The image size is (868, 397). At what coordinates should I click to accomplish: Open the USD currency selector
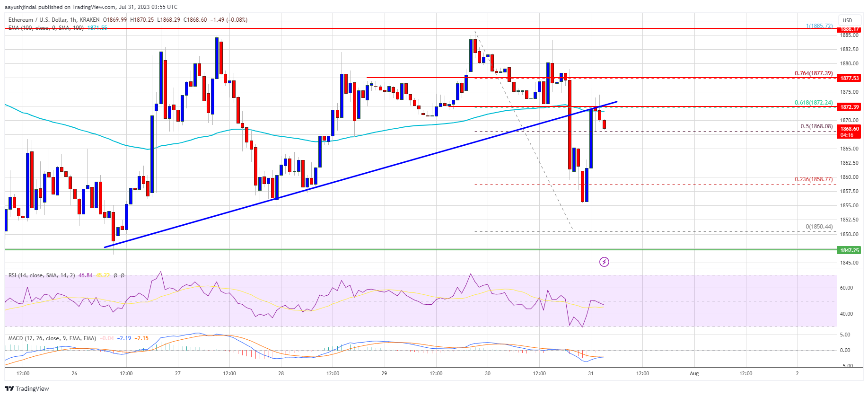[847, 20]
